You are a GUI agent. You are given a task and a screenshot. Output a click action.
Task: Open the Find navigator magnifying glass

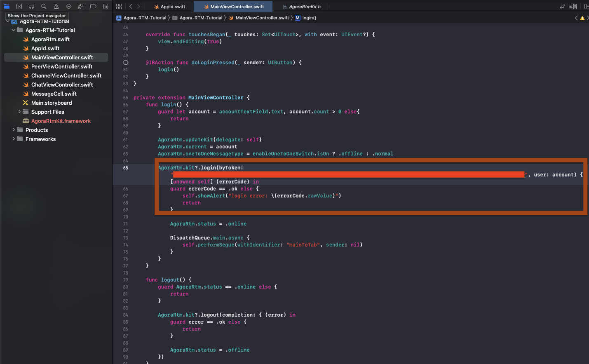[x=44, y=6]
